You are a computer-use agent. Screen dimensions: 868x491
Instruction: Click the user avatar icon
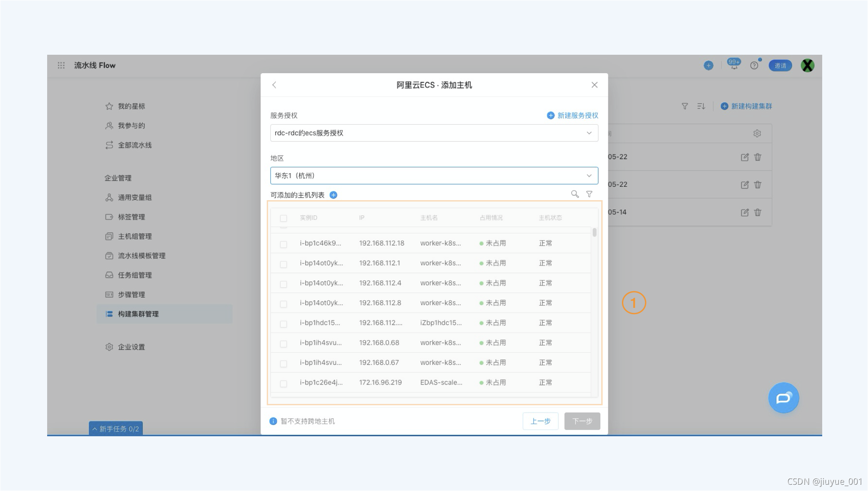click(x=807, y=66)
